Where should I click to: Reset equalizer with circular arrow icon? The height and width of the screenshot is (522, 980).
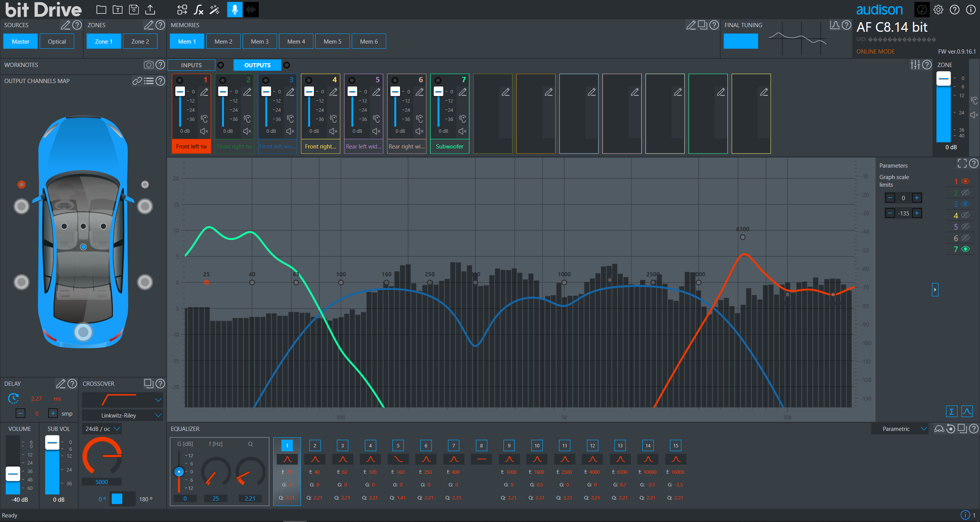point(951,429)
